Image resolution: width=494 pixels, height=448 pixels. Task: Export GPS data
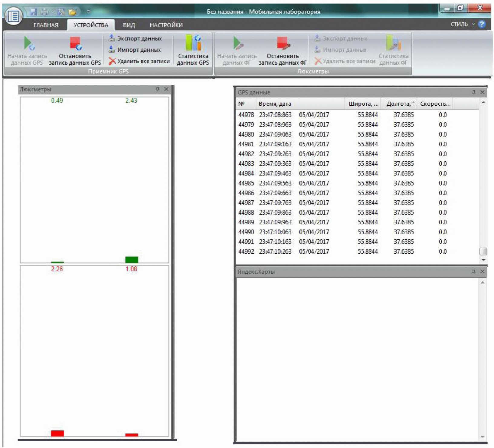pyautogui.click(x=135, y=38)
